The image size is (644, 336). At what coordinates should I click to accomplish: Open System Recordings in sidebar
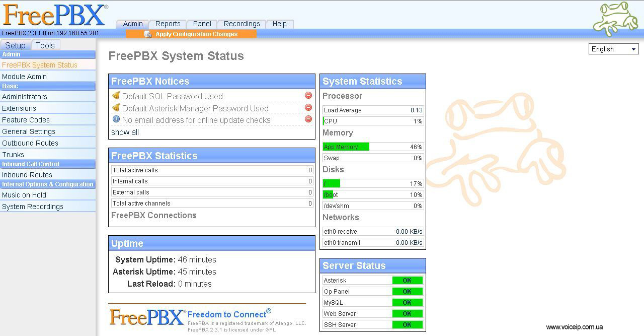pyautogui.click(x=48, y=207)
